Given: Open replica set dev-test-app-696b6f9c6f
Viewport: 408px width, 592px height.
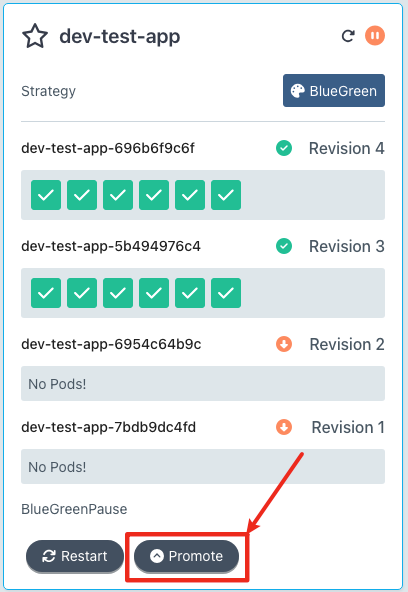Looking at the screenshot, I should tap(108, 148).
